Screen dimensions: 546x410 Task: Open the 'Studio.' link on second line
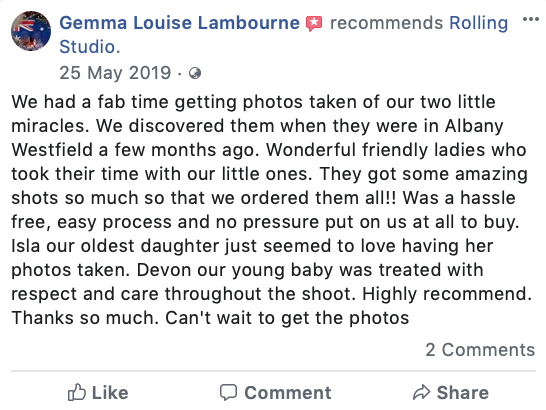[89, 47]
